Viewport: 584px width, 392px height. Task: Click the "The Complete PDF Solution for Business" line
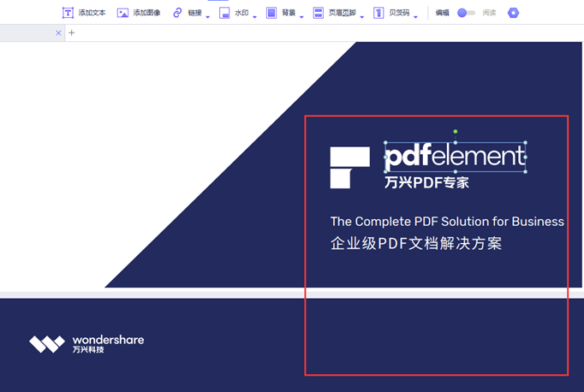(x=447, y=222)
